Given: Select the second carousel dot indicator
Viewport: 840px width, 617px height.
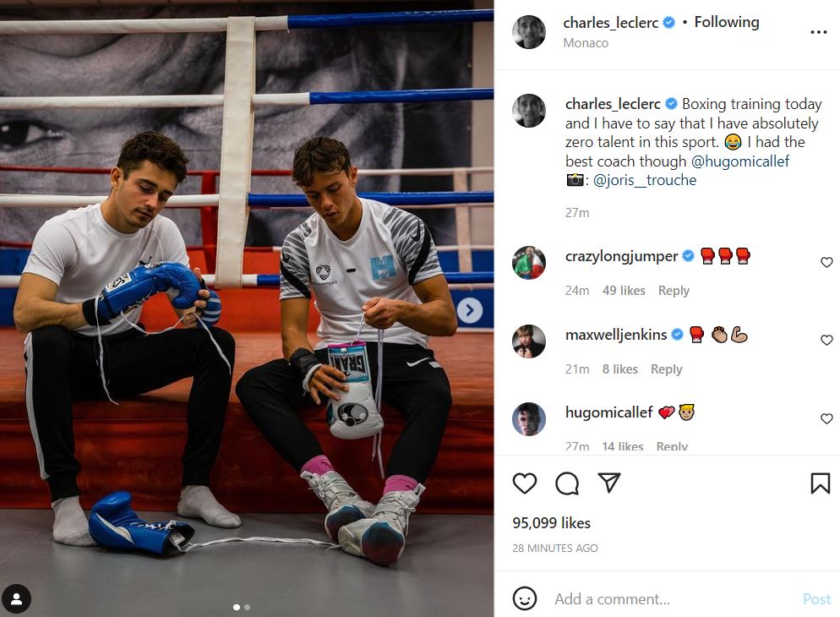Looking at the screenshot, I should [x=247, y=608].
